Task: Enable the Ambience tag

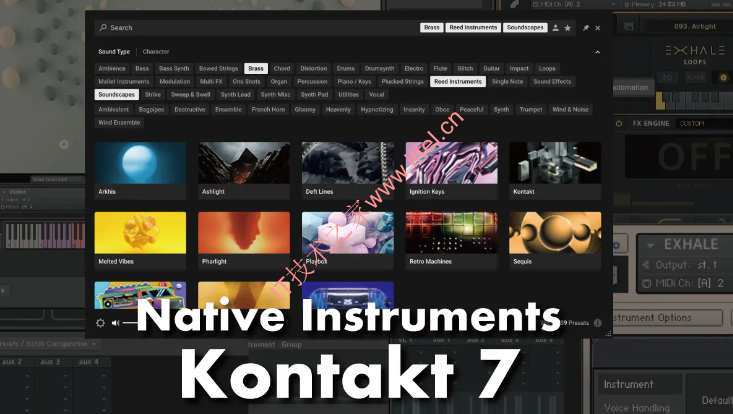Action: (112, 68)
